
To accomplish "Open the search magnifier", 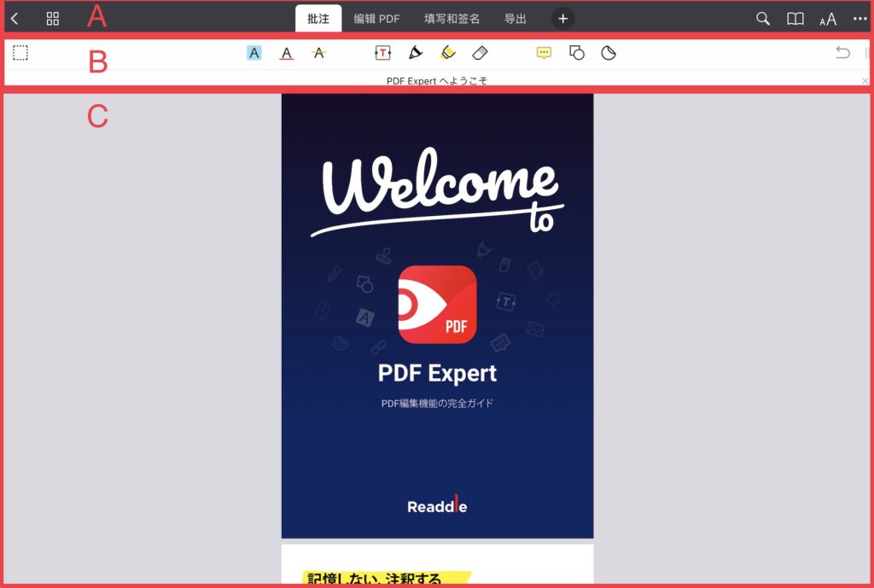I will click(763, 19).
